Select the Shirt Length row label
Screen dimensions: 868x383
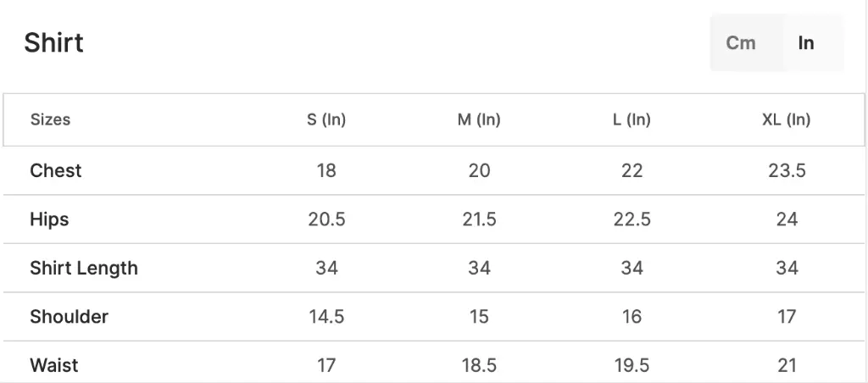(x=84, y=268)
